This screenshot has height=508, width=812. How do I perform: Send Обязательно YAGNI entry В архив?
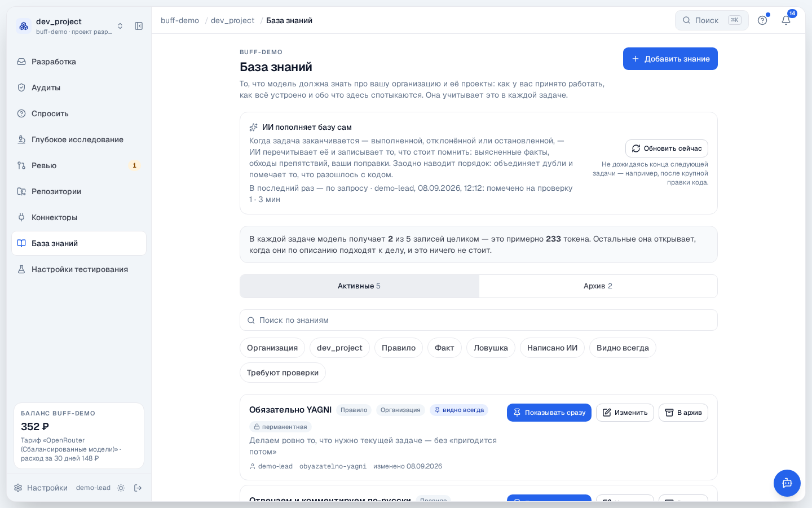pos(683,413)
